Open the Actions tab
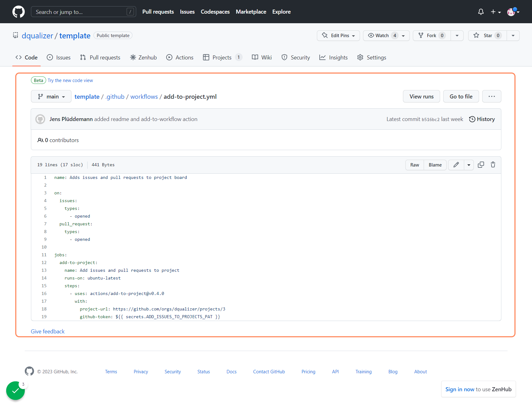 (x=180, y=58)
